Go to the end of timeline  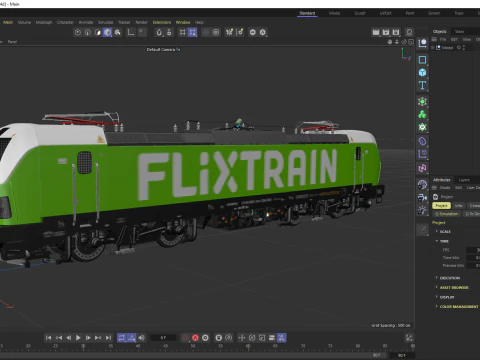pos(108,338)
